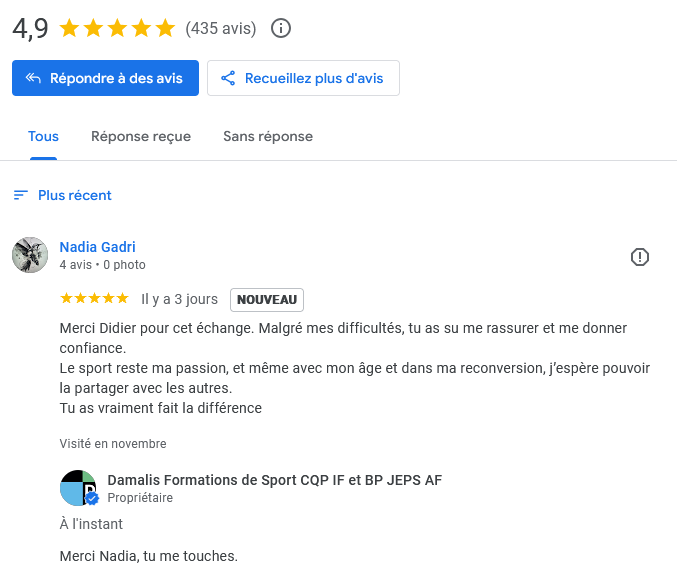
Task: Click the info icon beside 435 avis
Action: tap(281, 28)
